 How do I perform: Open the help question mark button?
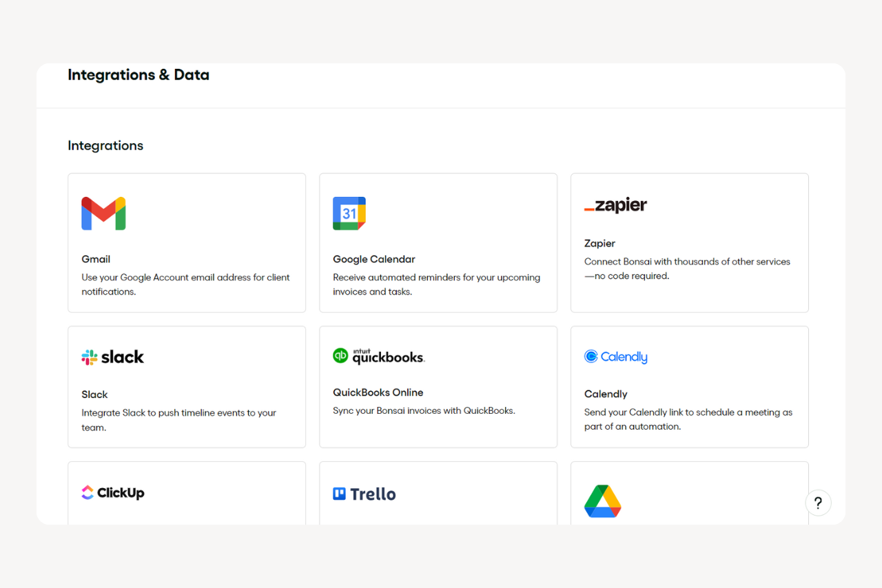pos(818,503)
